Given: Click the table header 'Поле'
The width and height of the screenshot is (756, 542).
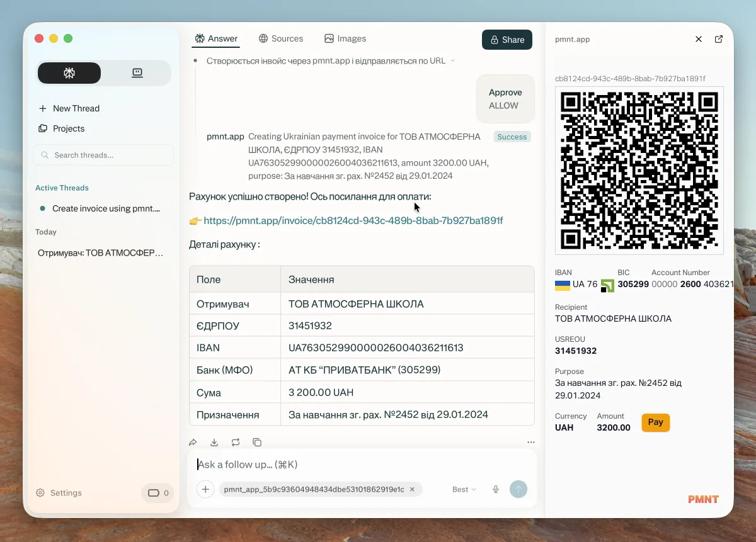Looking at the screenshot, I should pyautogui.click(x=235, y=279).
